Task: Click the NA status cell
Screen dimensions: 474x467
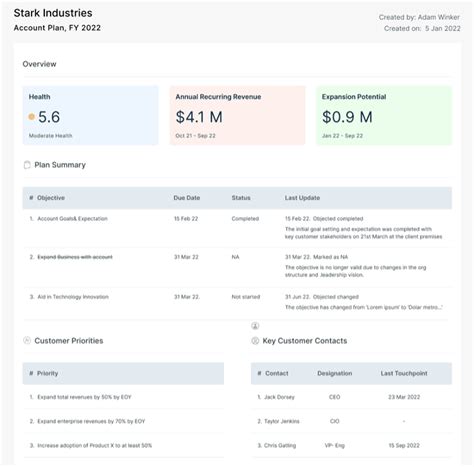Action: tap(235, 257)
